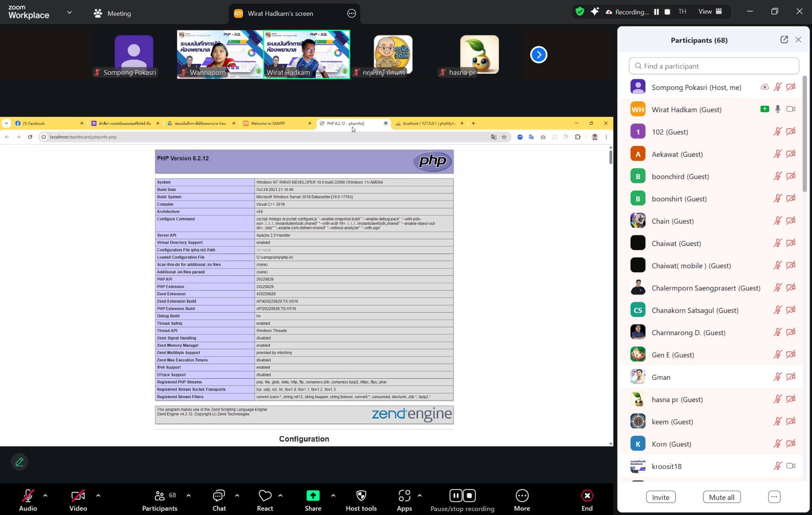
Task: Expand the Participants options caret
Action: click(188, 496)
